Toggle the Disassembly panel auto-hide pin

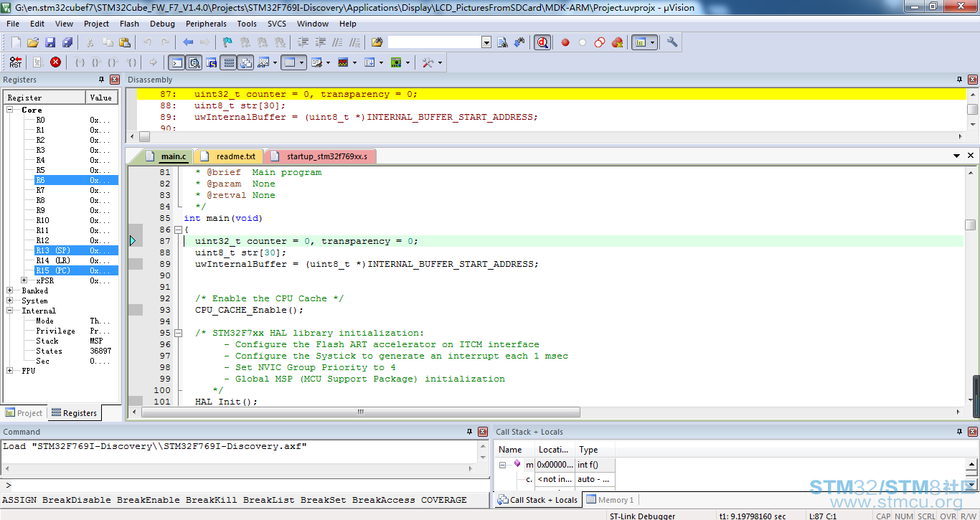pos(959,80)
